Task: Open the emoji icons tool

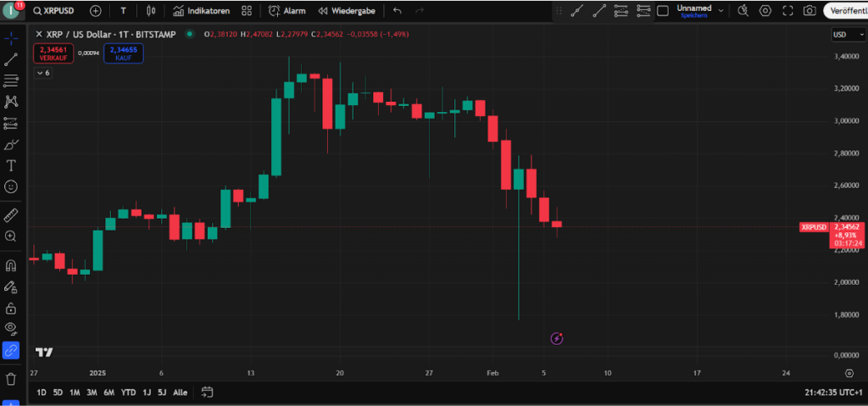Action: [x=11, y=186]
